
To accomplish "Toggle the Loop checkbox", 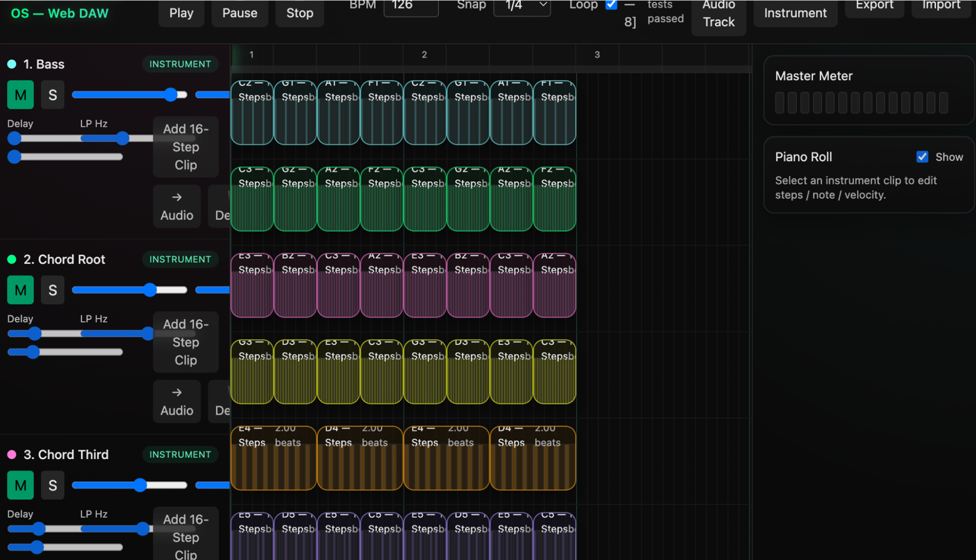I will point(611,5).
